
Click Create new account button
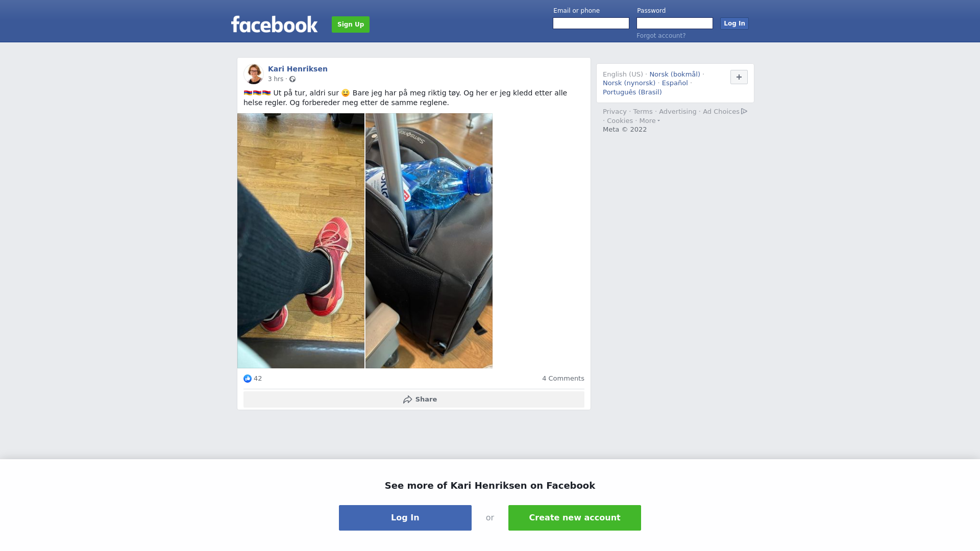point(575,518)
